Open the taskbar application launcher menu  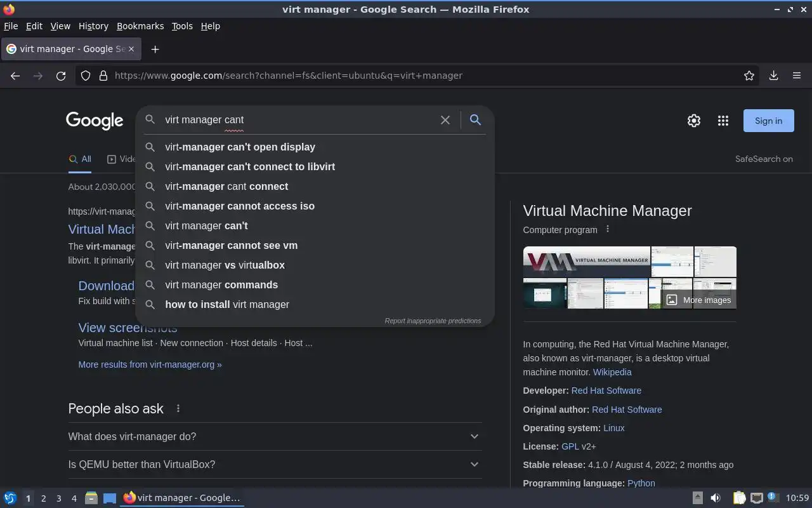coord(10,498)
